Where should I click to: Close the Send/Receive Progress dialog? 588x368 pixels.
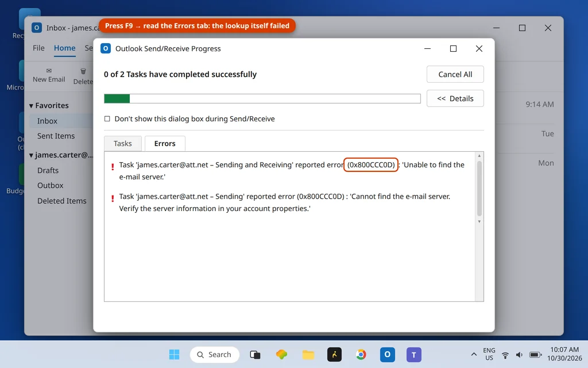479,48
